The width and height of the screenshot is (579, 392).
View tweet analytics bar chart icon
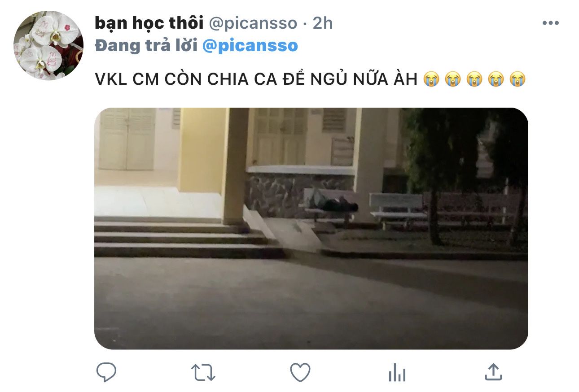pos(397,372)
